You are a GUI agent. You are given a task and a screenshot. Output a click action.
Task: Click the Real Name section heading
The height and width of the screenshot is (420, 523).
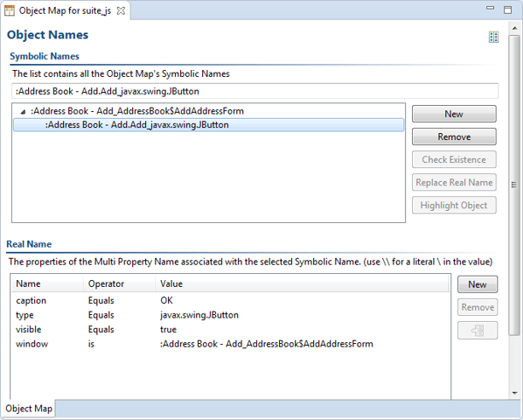[29, 244]
